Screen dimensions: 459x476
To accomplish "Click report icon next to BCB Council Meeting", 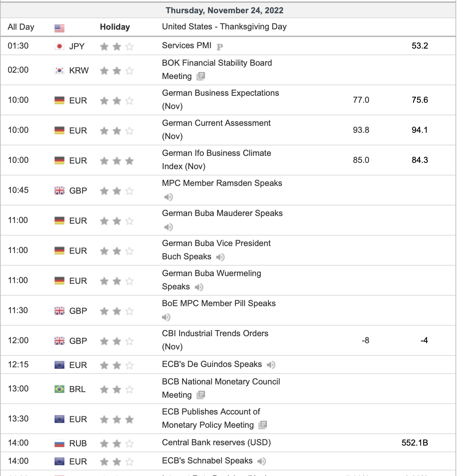I will point(201,395).
